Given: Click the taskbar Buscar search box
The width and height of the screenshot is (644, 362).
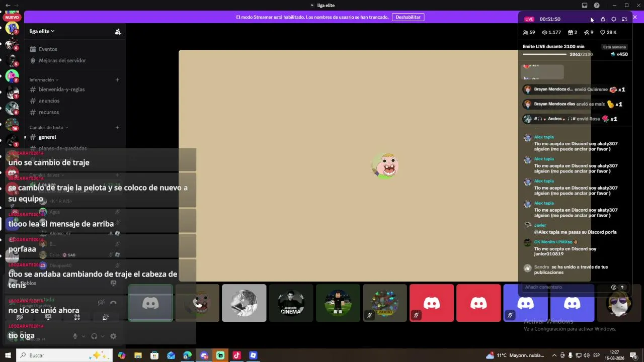Looking at the screenshot, I should (64, 355).
